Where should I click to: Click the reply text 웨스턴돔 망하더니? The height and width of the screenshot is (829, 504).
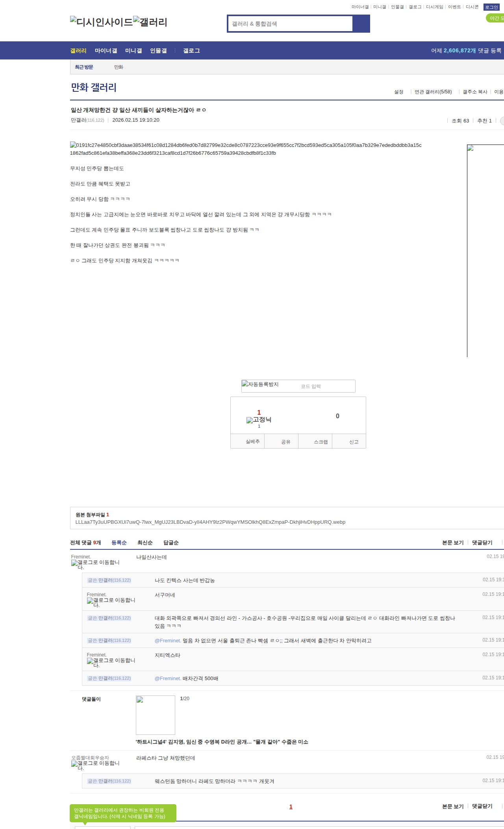point(215,781)
